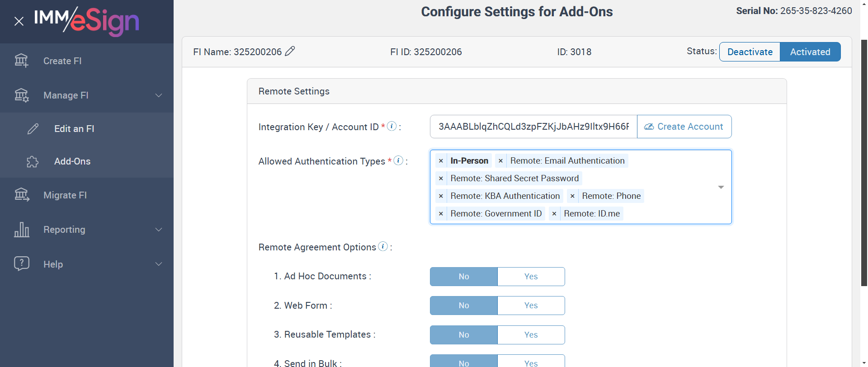Remove the Remote: Phone tag
This screenshot has width=868, height=367.
tap(572, 196)
